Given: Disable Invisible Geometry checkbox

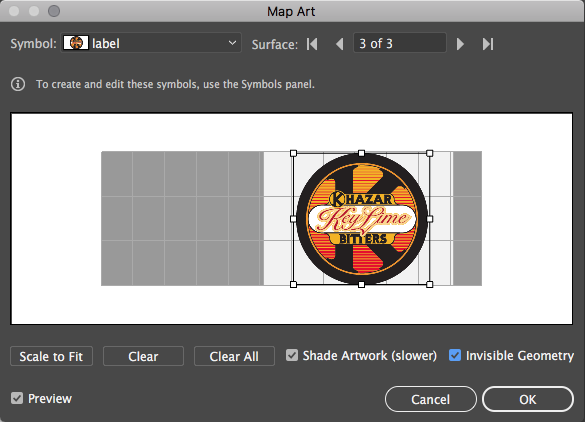Looking at the screenshot, I should pos(455,355).
